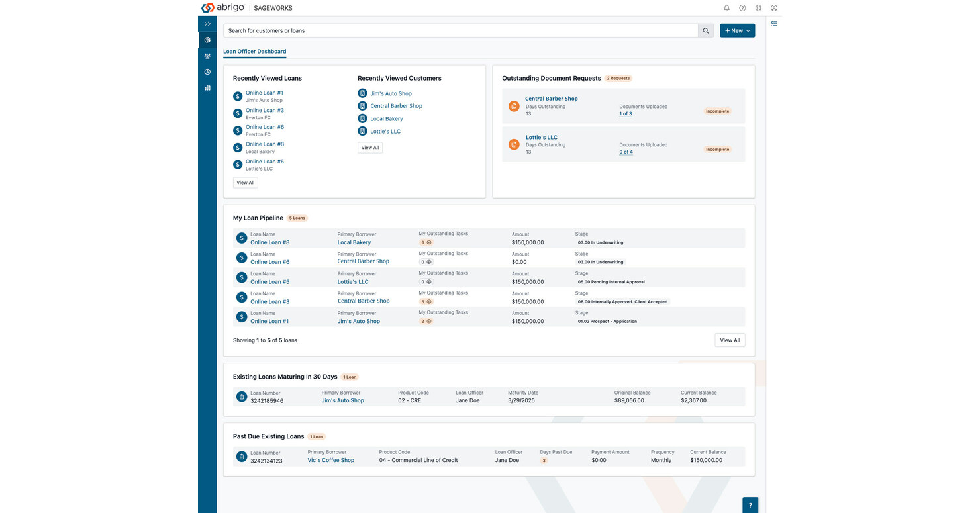The width and height of the screenshot is (980, 513).
Task: Open the Loans dollar sidebar icon
Action: pos(207,71)
